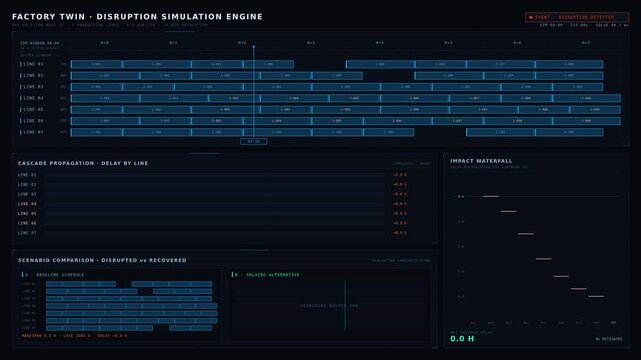This screenshot has height=360, width=641.
Task: Click the H+1 hour mark on the timeline
Action: click(173, 42)
